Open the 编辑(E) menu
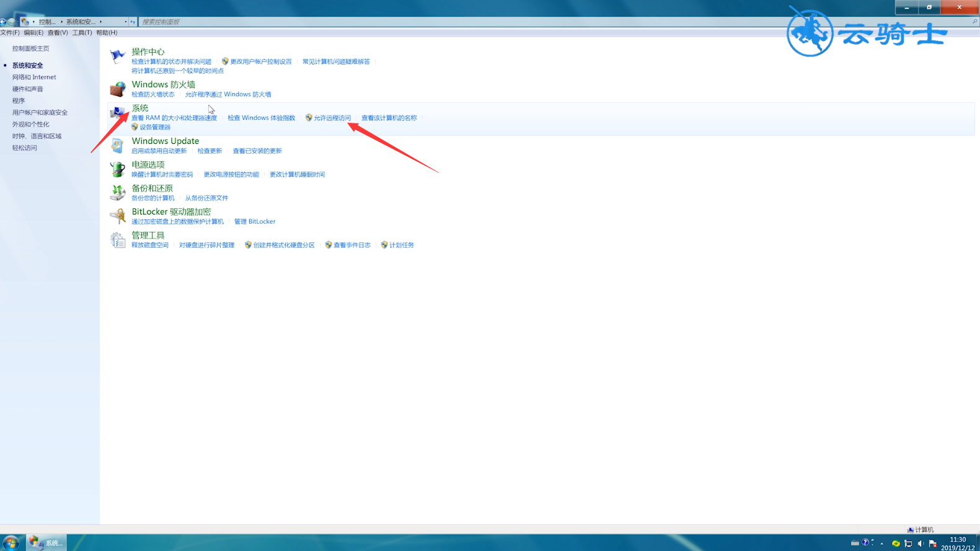Screen dimensions: 980x551 [33, 33]
